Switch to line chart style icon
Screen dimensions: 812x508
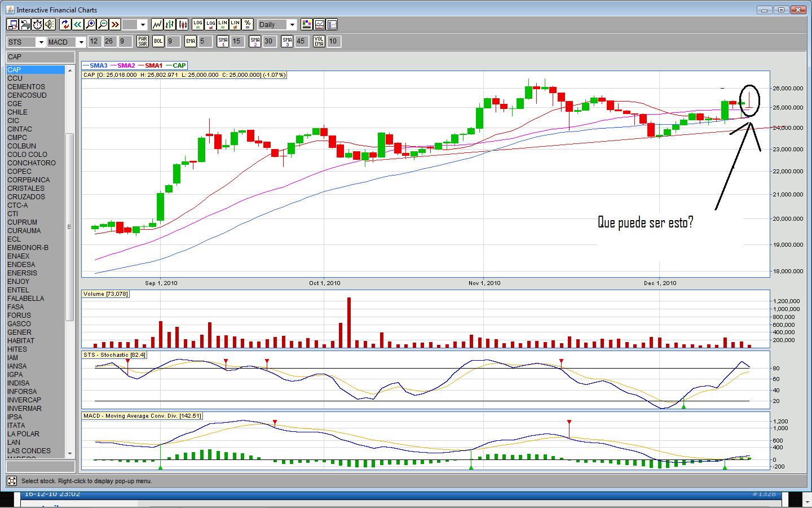point(157,24)
